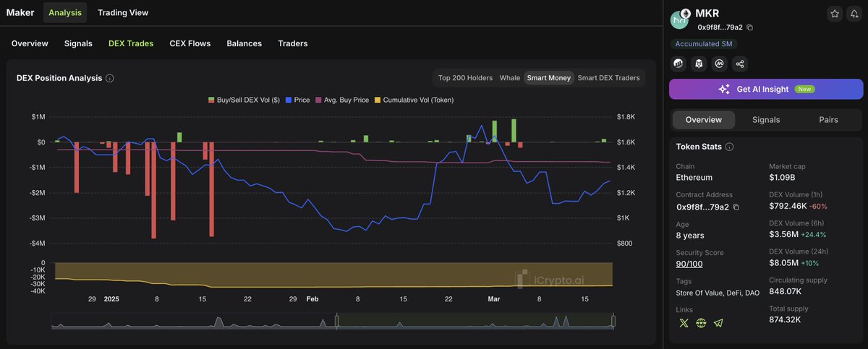Open the website globe link icon

pos(701,323)
